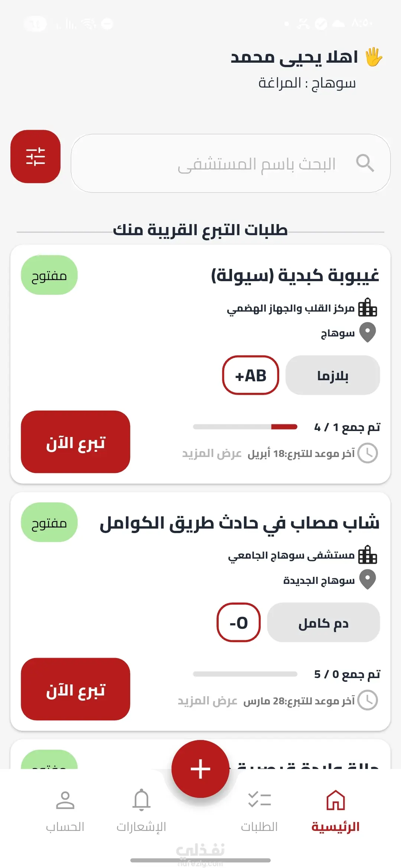The image size is (401, 868).
Task: Switch to the الطلبات requests tab
Action: (x=259, y=811)
